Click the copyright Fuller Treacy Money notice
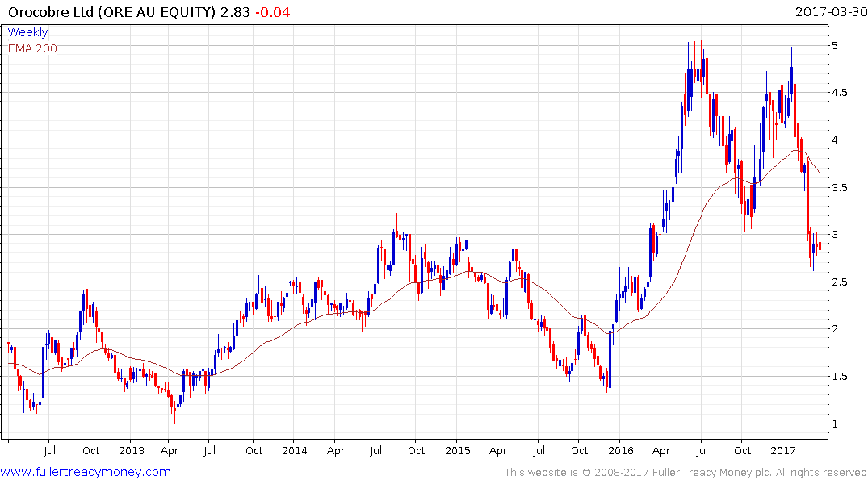868x484 pixels. click(x=686, y=473)
